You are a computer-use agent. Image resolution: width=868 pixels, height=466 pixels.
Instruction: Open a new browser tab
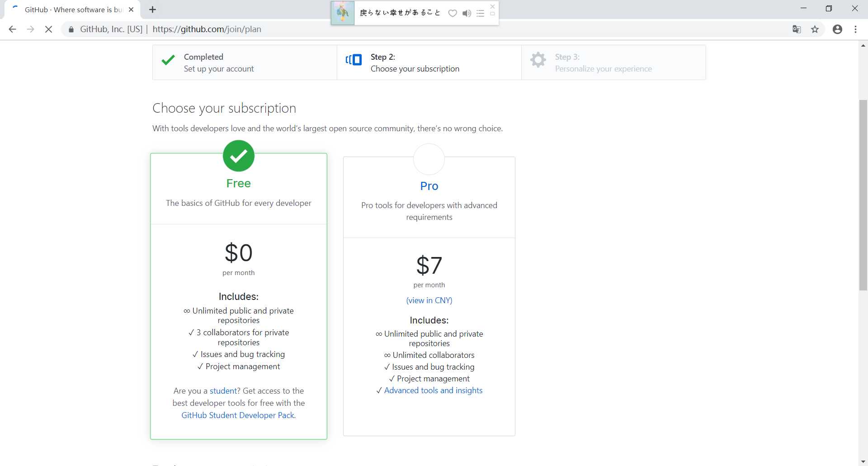pos(152,10)
